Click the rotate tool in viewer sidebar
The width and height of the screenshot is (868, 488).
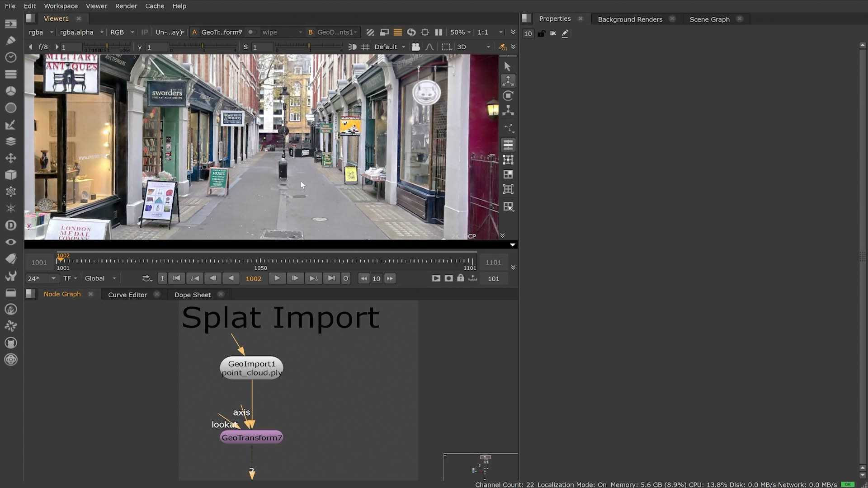pos(508,96)
